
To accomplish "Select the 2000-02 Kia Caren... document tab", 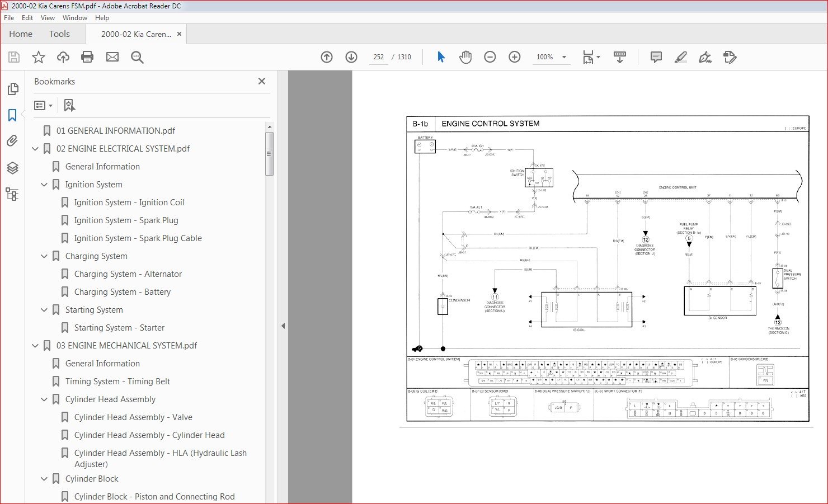I will pos(136,34).
